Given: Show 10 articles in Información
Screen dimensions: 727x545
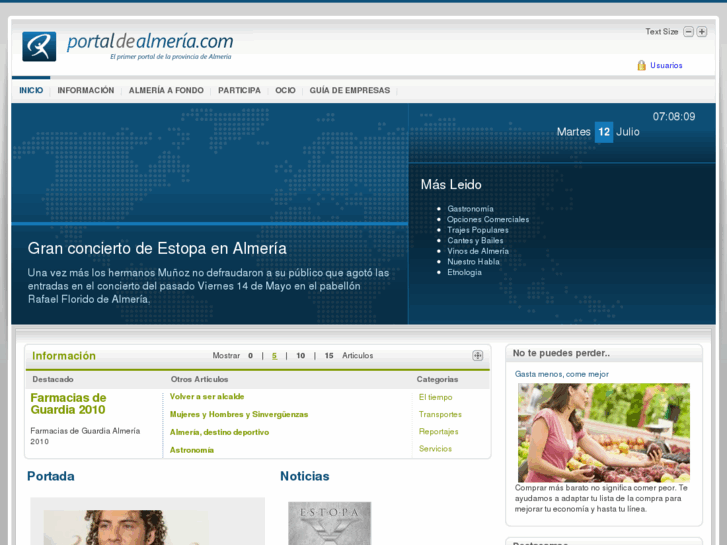Looking at the screenshot, I should tap(300, 356).
